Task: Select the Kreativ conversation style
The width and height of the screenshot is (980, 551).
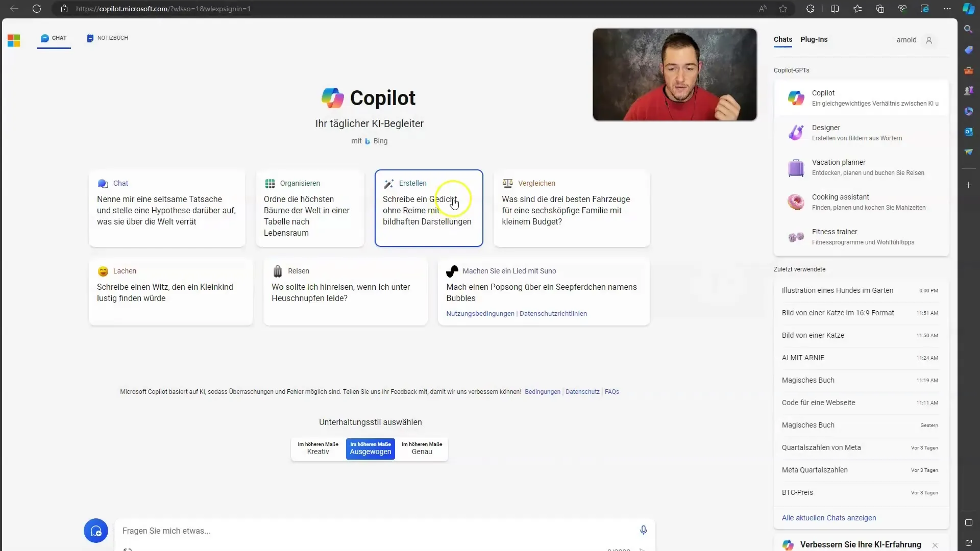Action: [317, 447]
